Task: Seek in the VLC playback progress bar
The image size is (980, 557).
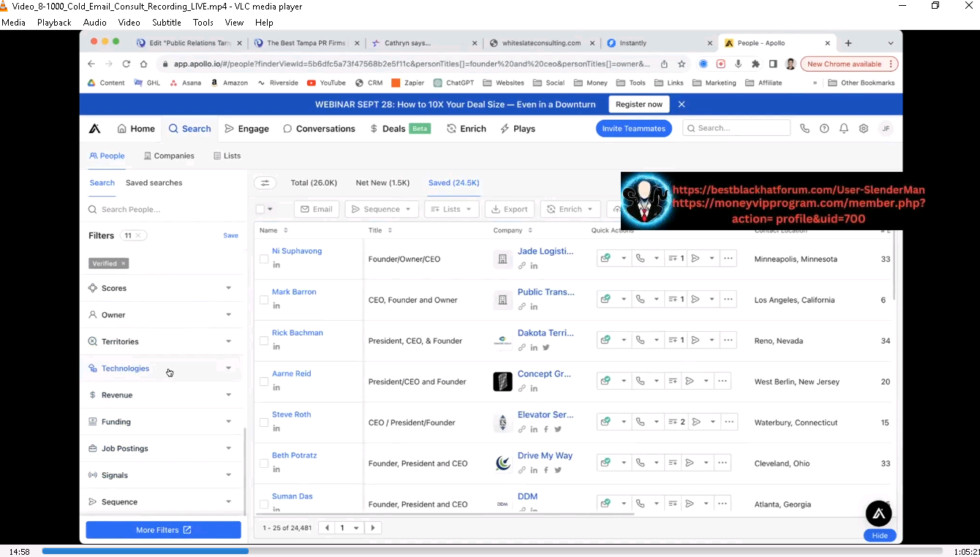Action: click(492, 551)
